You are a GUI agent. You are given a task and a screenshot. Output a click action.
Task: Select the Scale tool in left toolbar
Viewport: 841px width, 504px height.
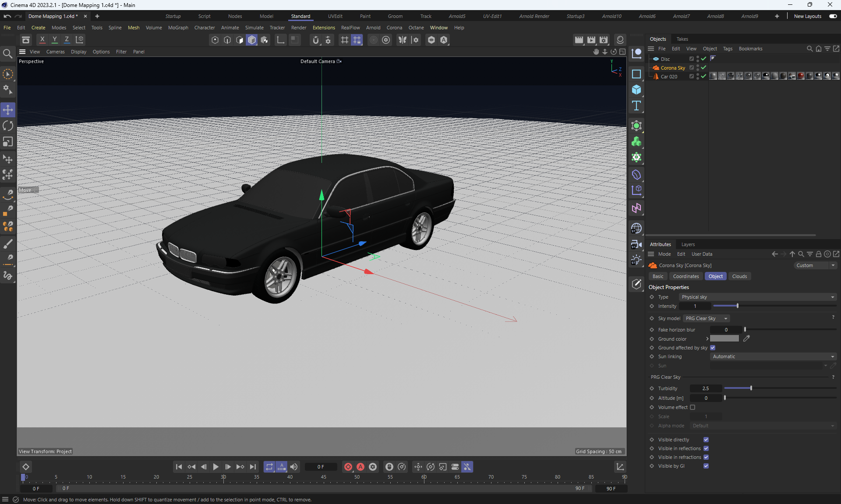tap(8, 142)
